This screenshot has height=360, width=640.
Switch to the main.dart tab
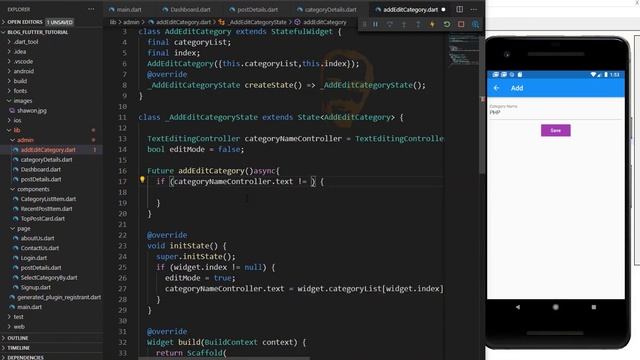[x=125, y=9]
